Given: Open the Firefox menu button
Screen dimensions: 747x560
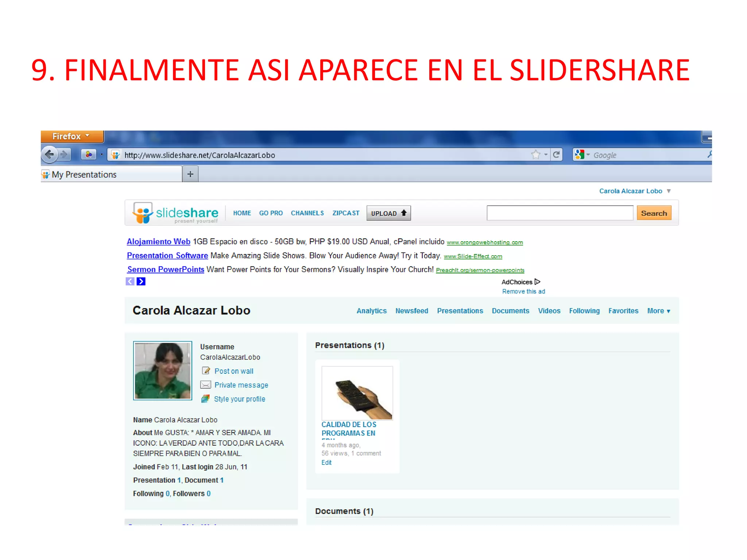Looking at the screenshot, I should click(72, 136).
